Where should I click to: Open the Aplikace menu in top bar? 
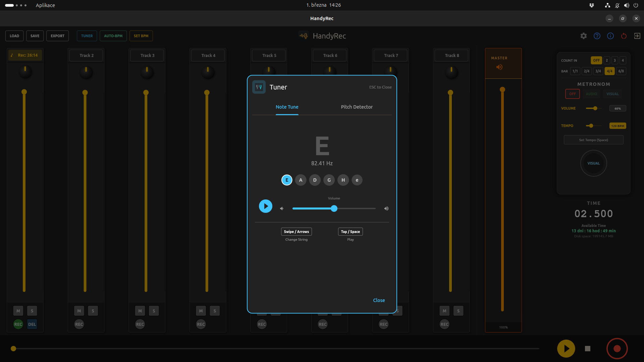click(45, 5)
